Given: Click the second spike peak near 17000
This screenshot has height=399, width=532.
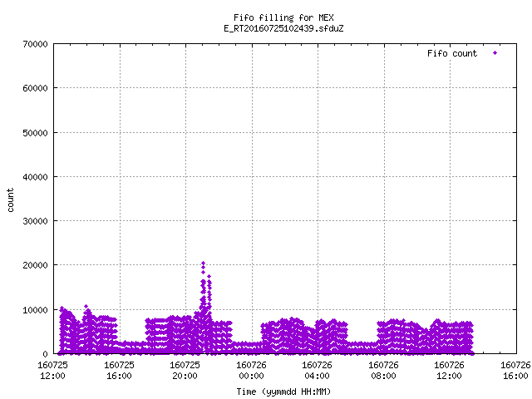Looking at the screenshot, I should (209, 277).
